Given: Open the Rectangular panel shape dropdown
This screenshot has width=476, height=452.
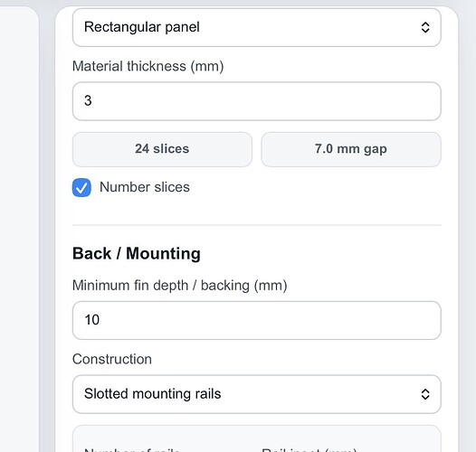Looking at the screenshot, I should coord(256,27).
